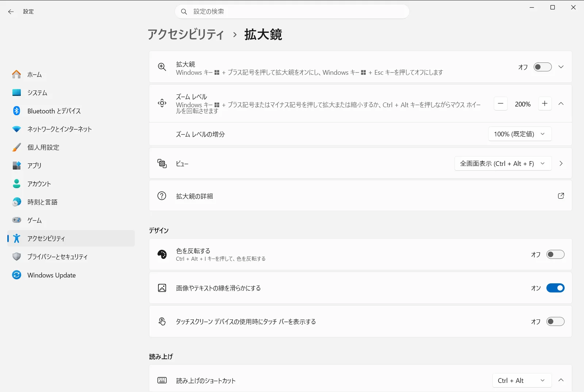The image size is (584, 392).
Task: Open 時刻と言語 settings
Action: tap(71, 202)
